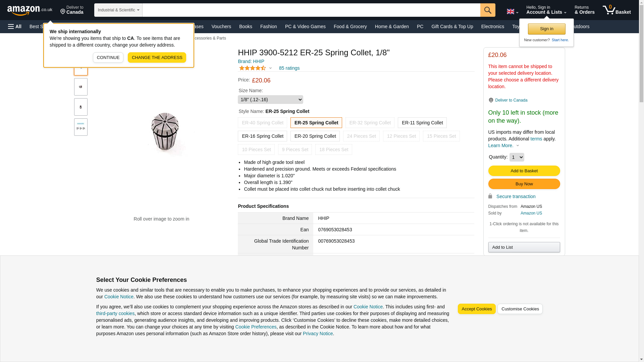
Task: Click the Amazon.co.uk logo
Action: 30,10
